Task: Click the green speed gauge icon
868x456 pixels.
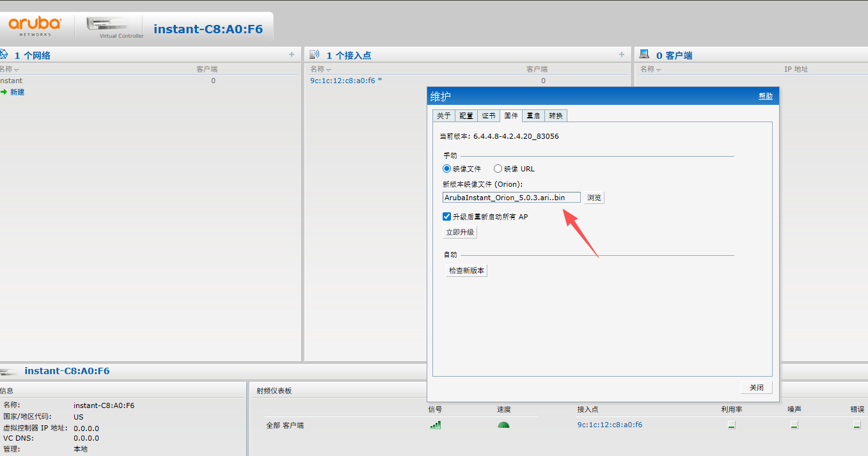Action: [x=503, y=425]
